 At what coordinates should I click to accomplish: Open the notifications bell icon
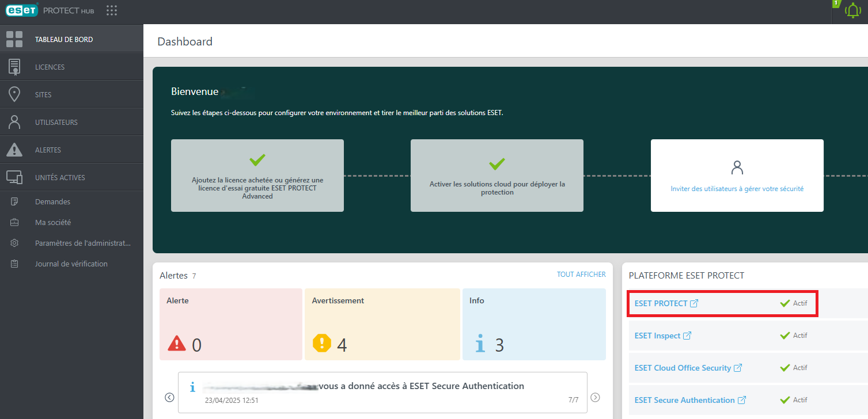click(852, 10)
